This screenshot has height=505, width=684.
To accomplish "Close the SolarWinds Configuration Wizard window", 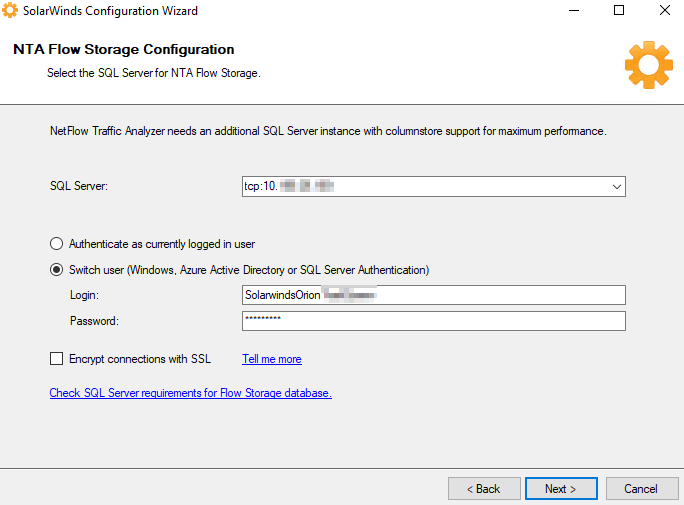I will click(x=664, y=11).
